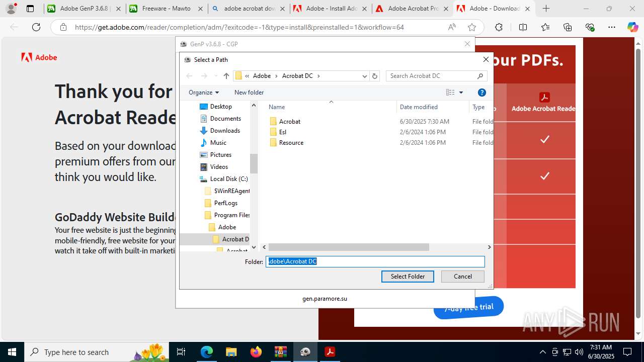Open the Help icon in file dialog
644x362 pixels.
(x=481, y=93)
